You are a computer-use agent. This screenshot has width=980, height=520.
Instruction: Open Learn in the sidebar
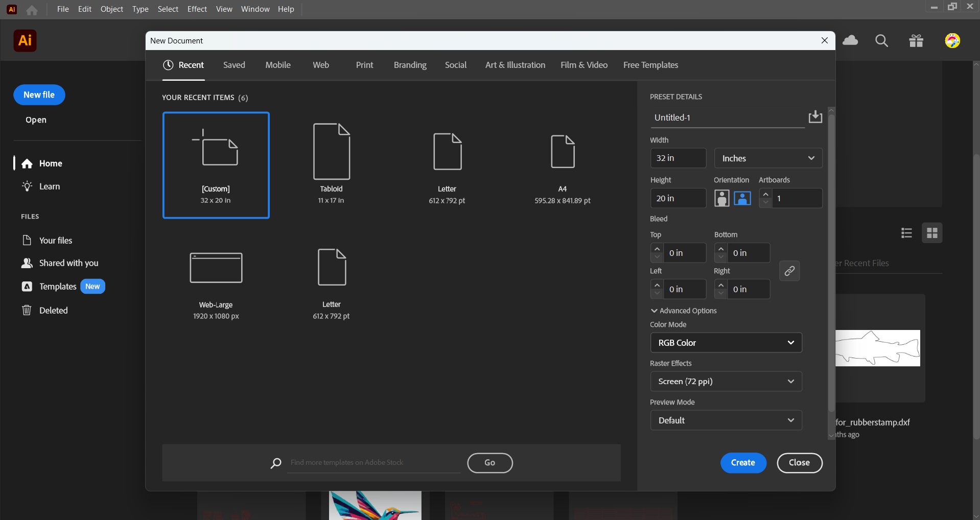pos(40,186)
